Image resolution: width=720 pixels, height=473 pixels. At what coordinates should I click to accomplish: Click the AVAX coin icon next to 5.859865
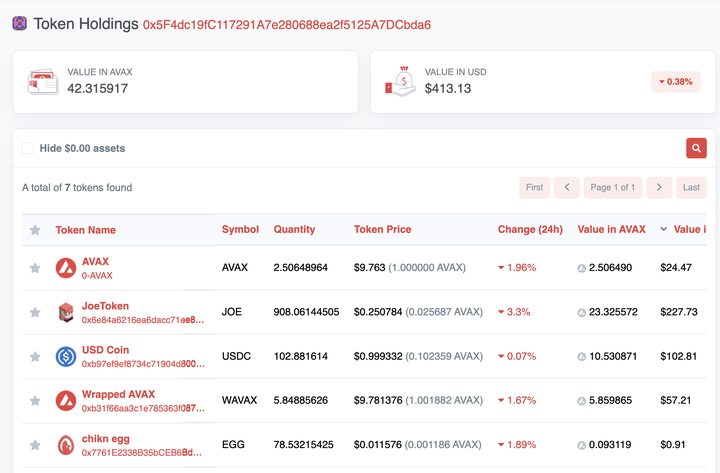(581, 401)
